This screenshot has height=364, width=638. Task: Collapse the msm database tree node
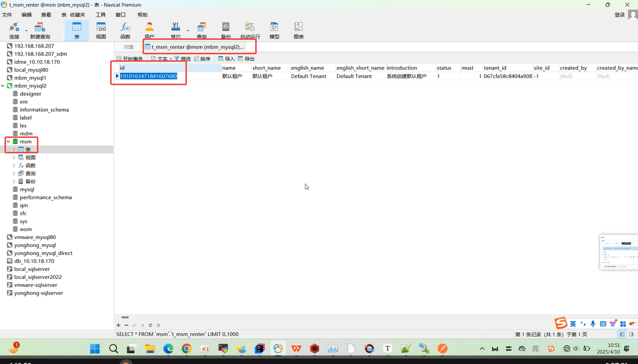click(x=8, y=142)
